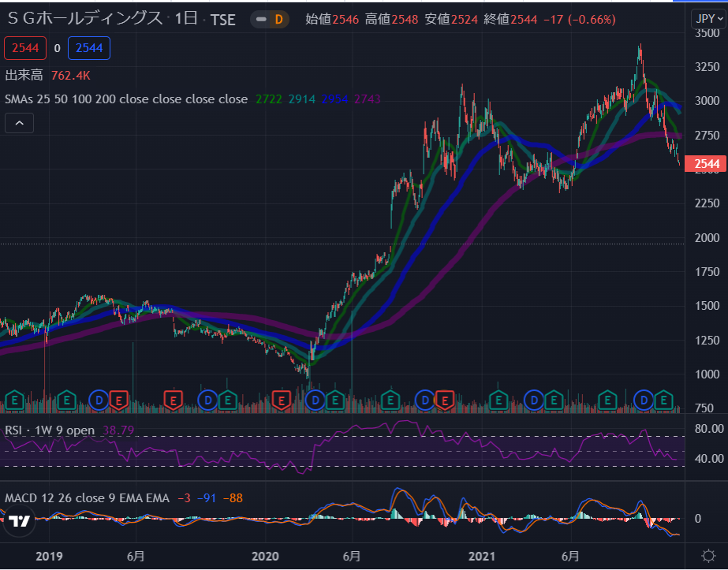
Task: Click the 3000 price axis label
Action: [x=707, y=101]
